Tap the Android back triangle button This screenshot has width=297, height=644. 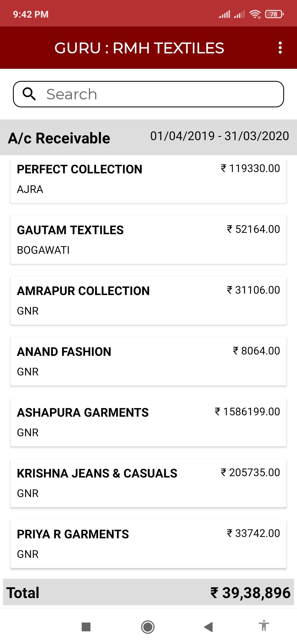(x=208, y=627)
